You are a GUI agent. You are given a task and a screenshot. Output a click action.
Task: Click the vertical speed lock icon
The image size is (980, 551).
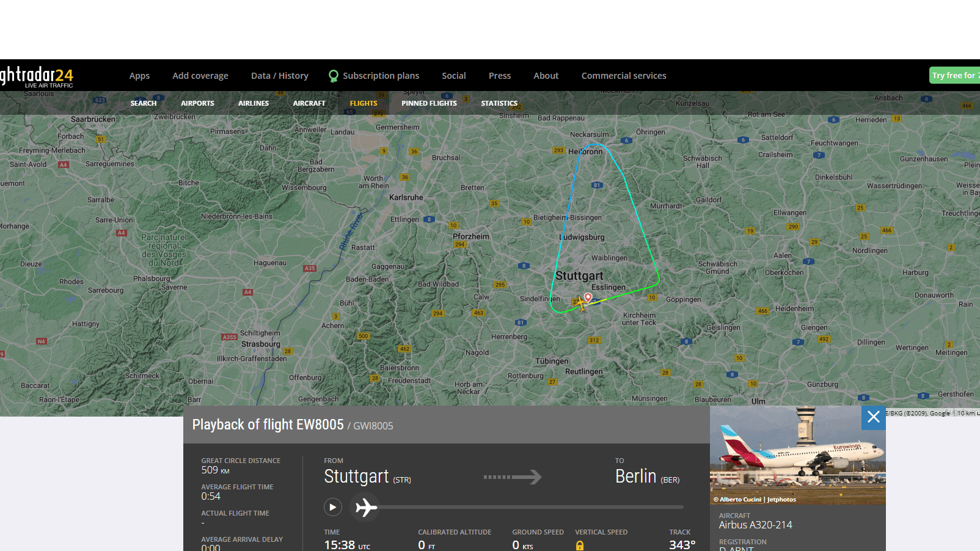580,546
